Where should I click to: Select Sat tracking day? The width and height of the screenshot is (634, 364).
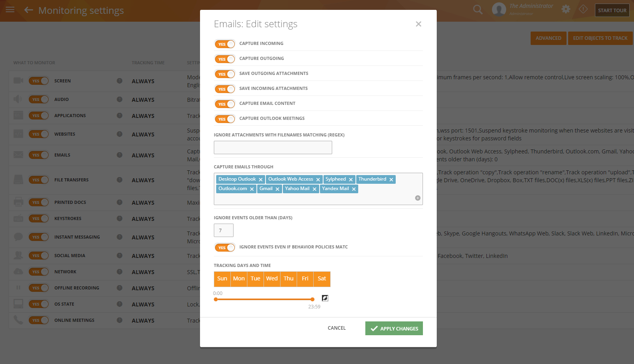pos(322,279)
